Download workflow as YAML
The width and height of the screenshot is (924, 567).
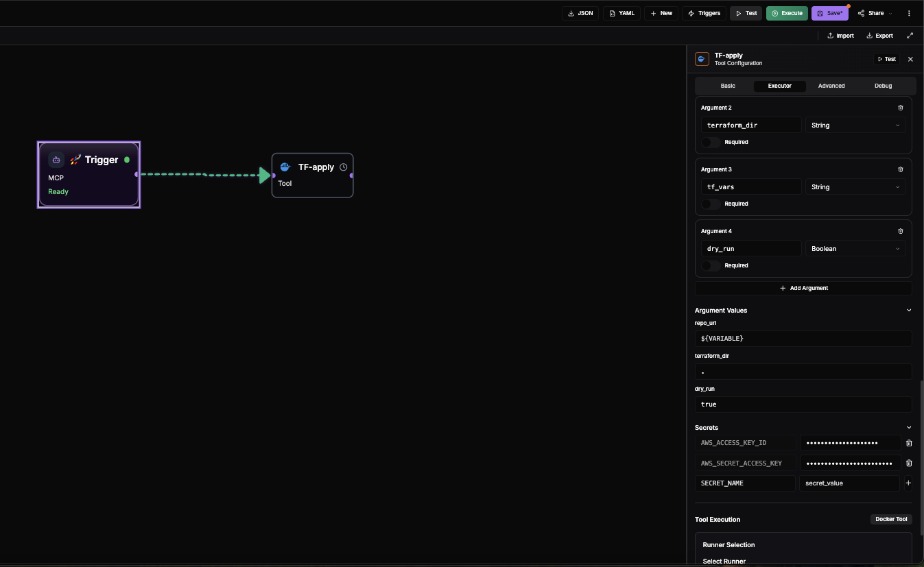[x=621, y=13]
